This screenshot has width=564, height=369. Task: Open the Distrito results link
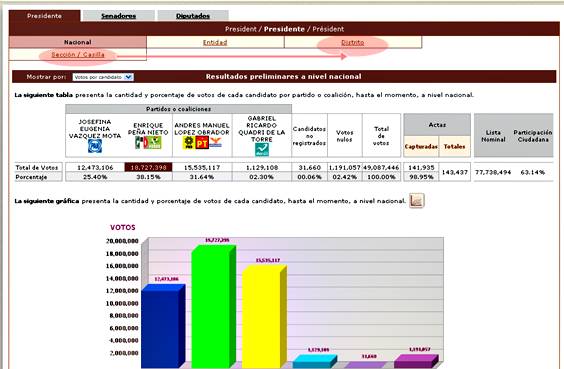[x=352, y=42]
